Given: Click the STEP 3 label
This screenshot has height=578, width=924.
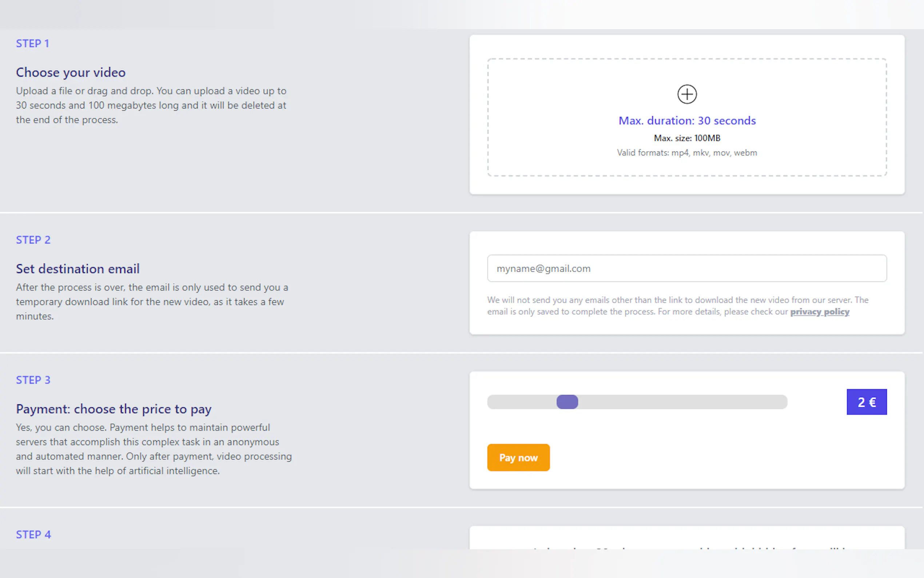Looking at the screenshot, I should [33, 380].
